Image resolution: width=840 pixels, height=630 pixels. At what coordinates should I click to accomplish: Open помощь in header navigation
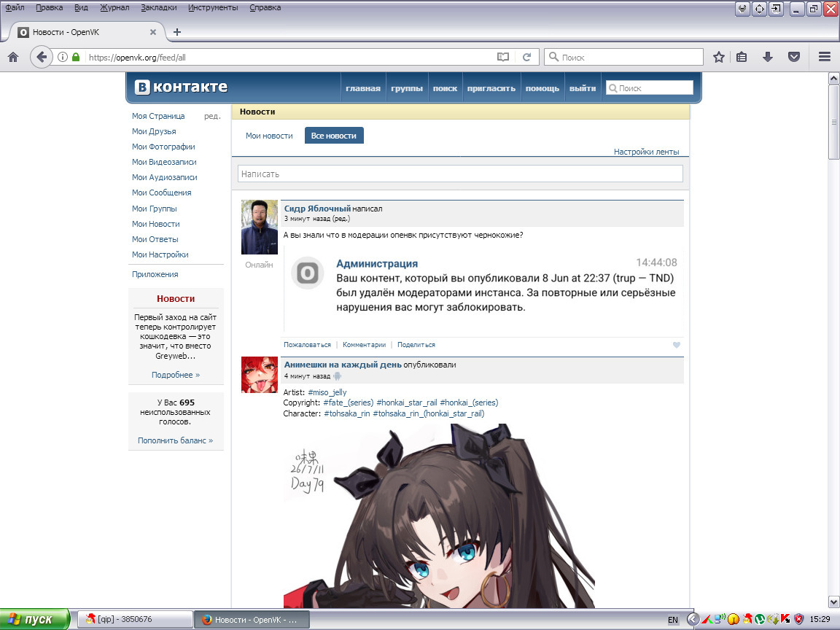click(x=542, y=88)
